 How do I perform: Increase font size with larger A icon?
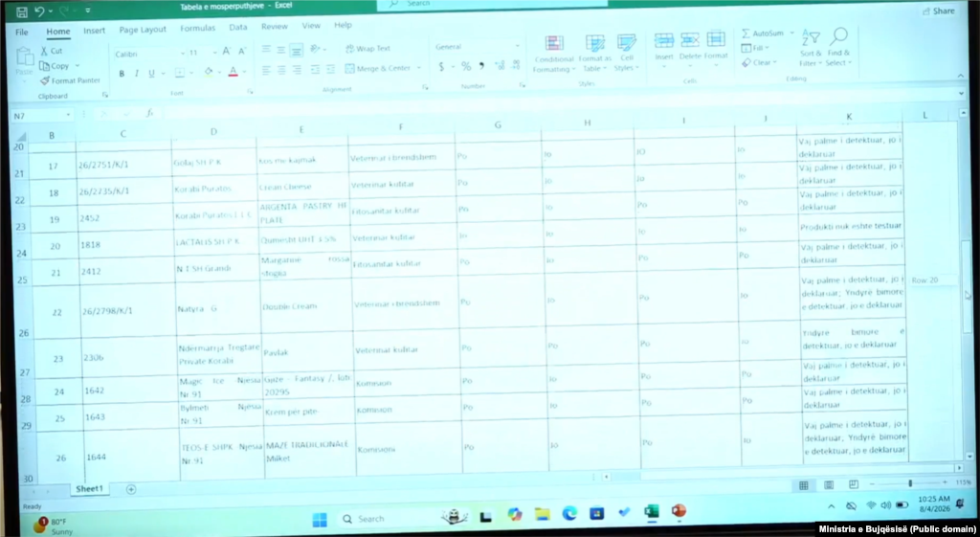(x=226, y=52)
